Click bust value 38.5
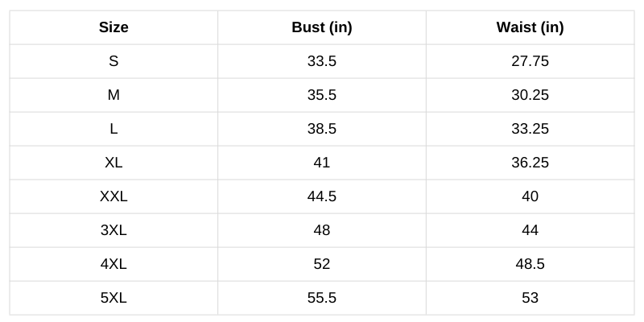The image size is (644, 322). click(322, 129)
